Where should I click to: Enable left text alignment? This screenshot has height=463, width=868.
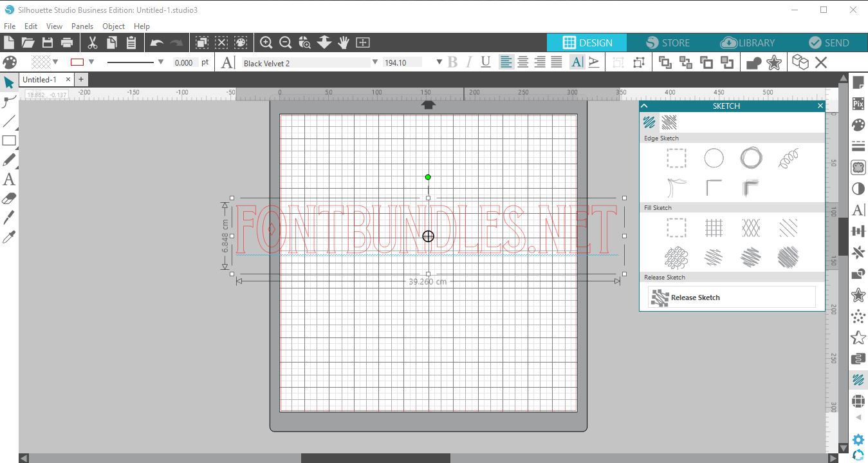tap(506, 62)
